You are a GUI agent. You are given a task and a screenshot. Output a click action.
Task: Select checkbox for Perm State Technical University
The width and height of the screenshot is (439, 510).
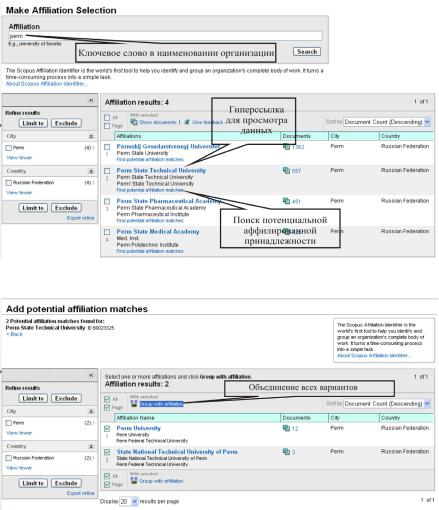click(107, 171)
